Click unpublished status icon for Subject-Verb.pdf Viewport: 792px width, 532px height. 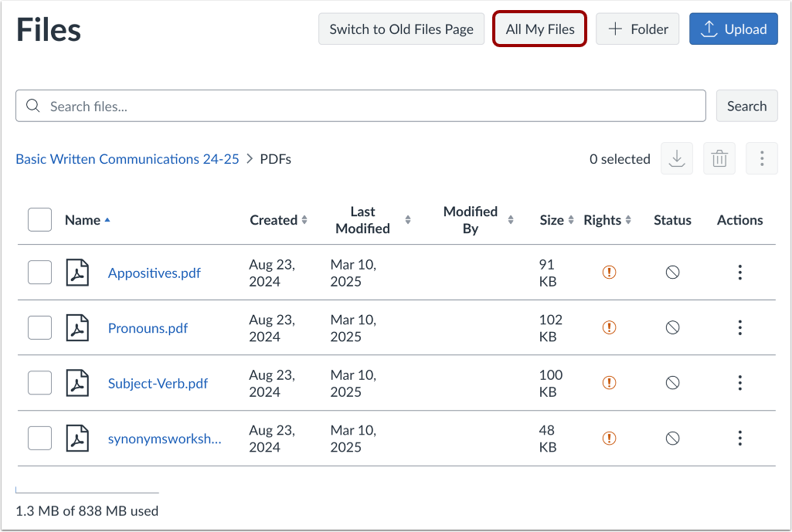coord(672,383)
